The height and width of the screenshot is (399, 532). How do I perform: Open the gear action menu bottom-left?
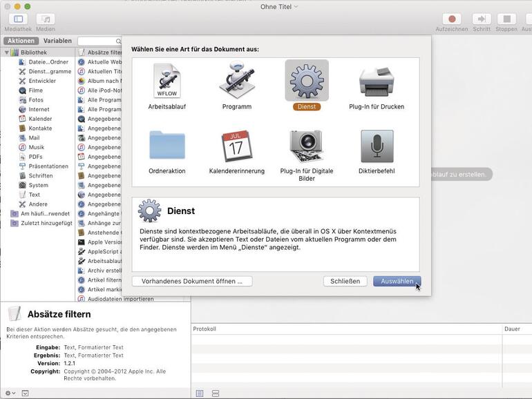pyautogui.click(x=10, y=393)
